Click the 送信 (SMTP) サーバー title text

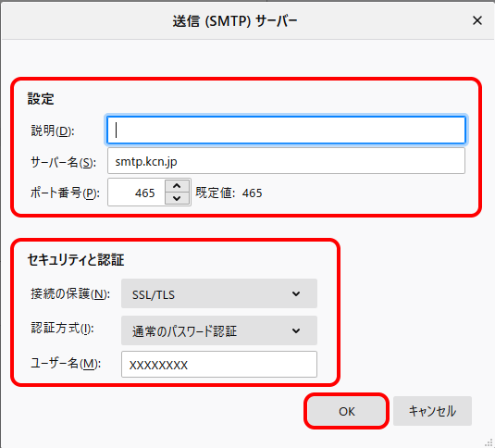point(235,21)
